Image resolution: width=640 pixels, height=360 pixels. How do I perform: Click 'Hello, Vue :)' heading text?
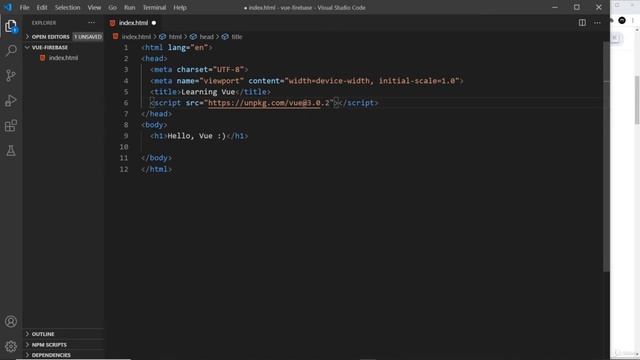[x=197, y=136]
